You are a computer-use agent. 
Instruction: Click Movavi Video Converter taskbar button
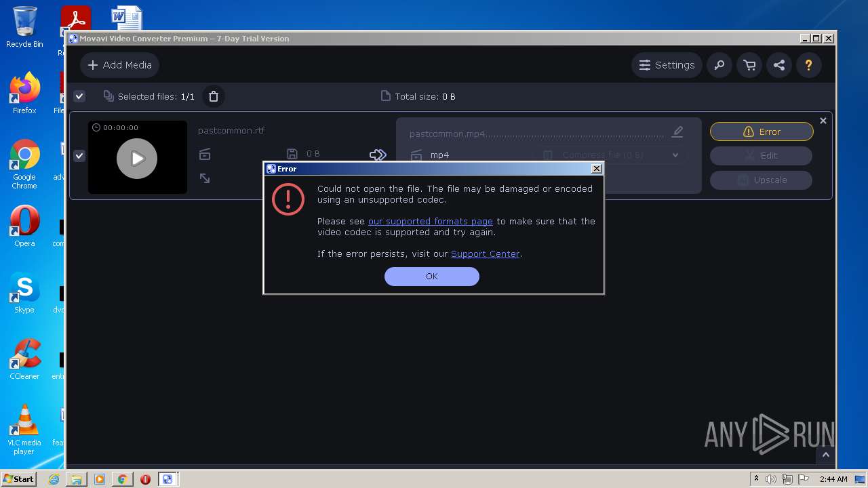(x=167, y=479)
